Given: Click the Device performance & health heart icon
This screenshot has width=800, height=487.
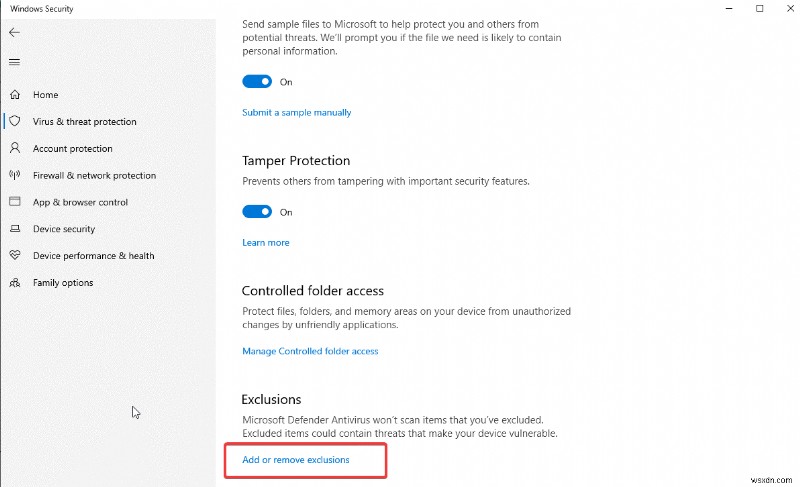Looking at the screenshot, I should pos(15,256).
